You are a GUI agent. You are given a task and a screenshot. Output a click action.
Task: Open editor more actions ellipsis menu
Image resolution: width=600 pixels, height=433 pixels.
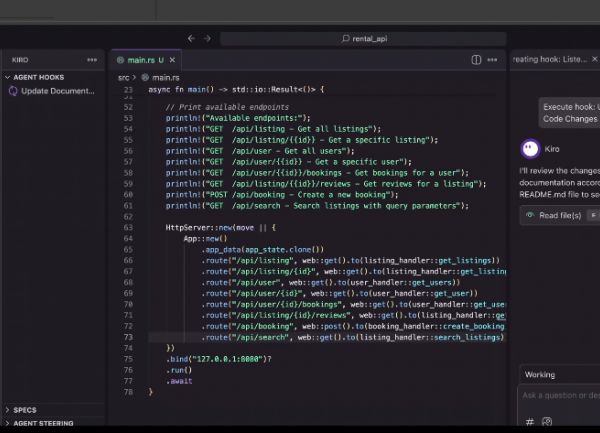(492, 60)
